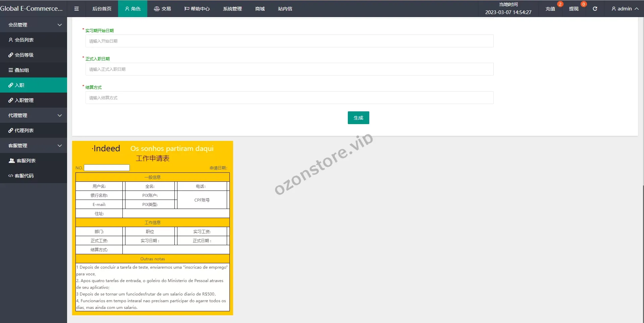Click the 实习期开始日期 input field
This screenshot has width=644, height=323.
tap(289, 41)
